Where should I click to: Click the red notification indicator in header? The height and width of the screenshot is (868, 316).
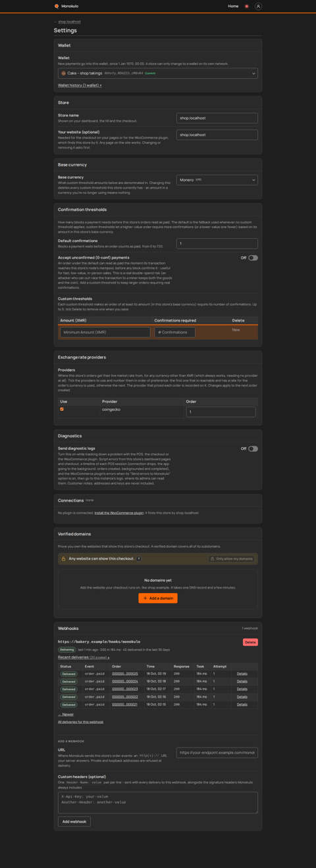[x=247, y=6]
